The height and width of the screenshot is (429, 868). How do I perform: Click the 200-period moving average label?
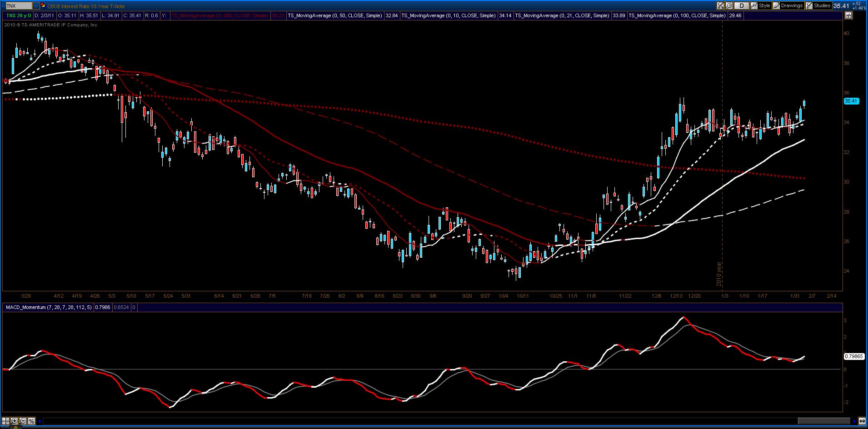click(220, 15)
